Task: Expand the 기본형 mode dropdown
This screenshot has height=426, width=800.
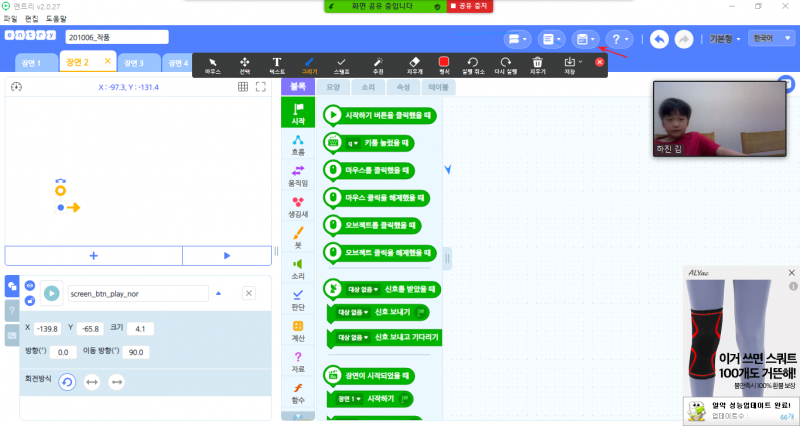Action: click(x=724, y=39)
